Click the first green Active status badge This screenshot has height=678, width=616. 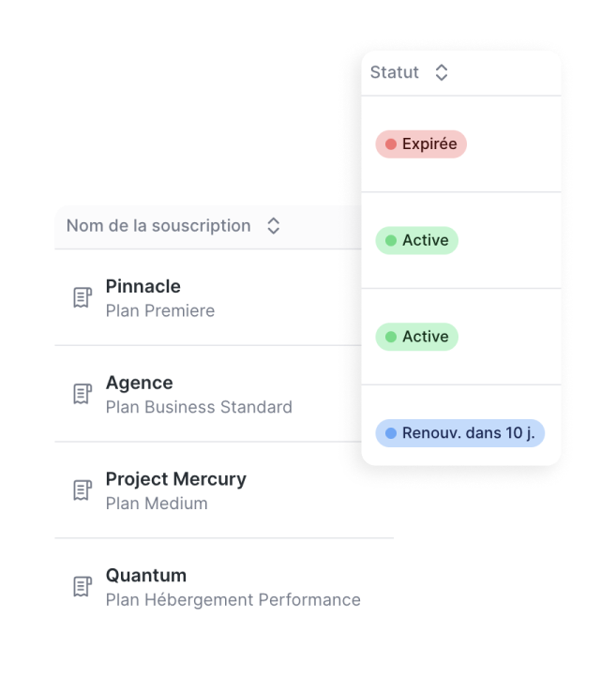416,241
